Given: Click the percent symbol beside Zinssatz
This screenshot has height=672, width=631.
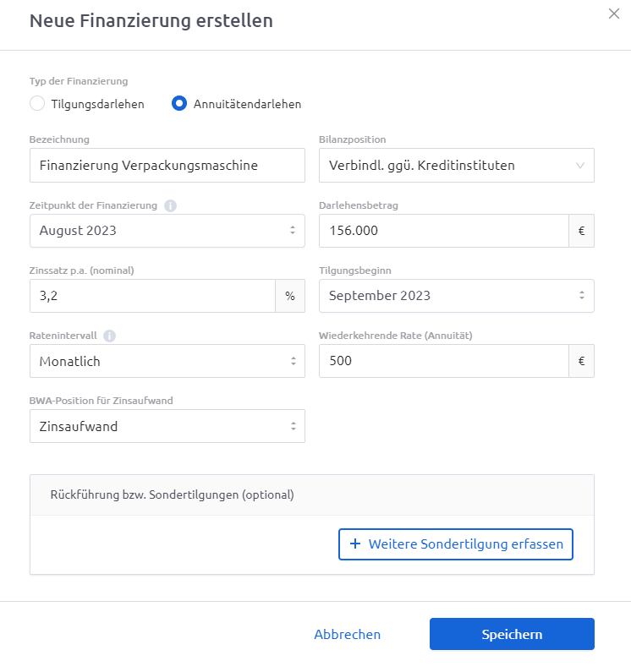Looking at the screenshot, I should [x=290, y=296].
